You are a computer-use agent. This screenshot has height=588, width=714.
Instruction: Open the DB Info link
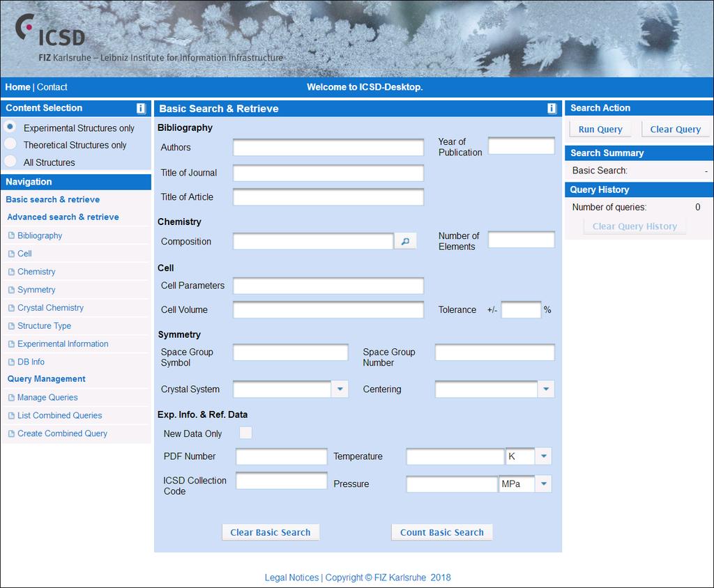tap(31, 362)
